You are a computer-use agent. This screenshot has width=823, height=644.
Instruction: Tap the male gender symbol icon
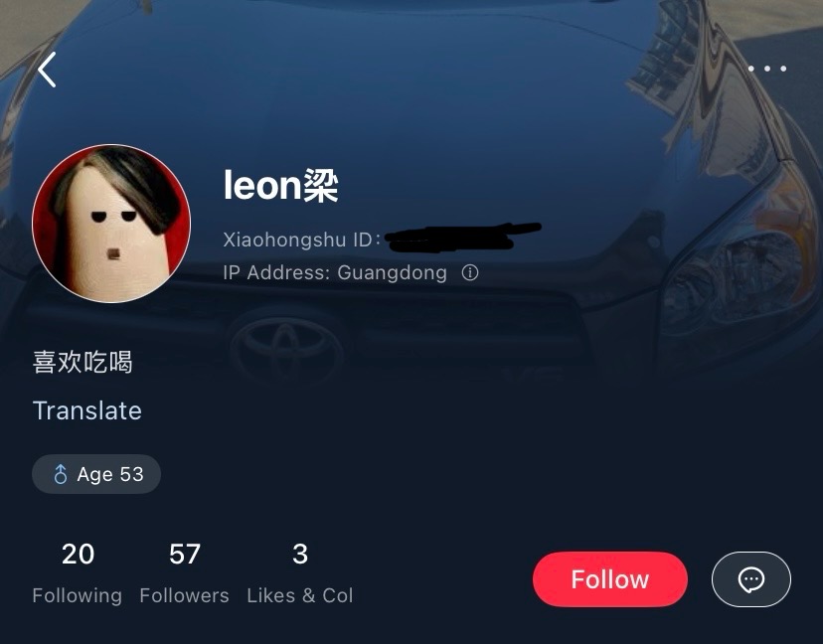coord(61,474)
